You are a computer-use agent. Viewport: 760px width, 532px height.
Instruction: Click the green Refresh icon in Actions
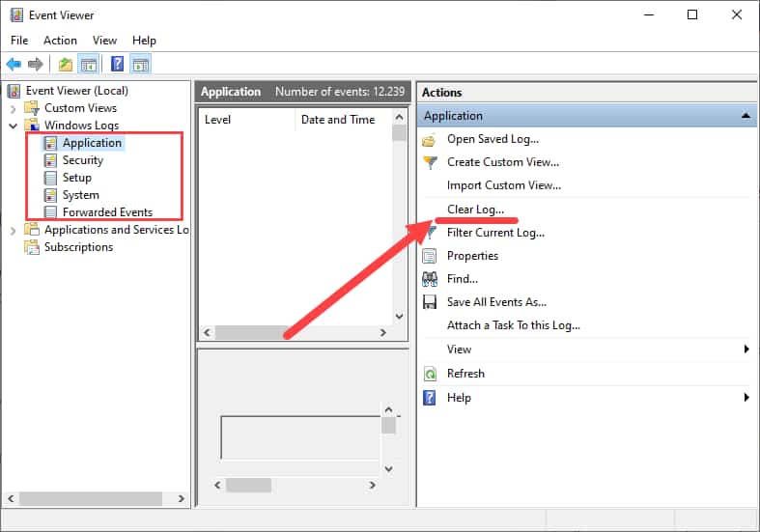click(431, 374)
